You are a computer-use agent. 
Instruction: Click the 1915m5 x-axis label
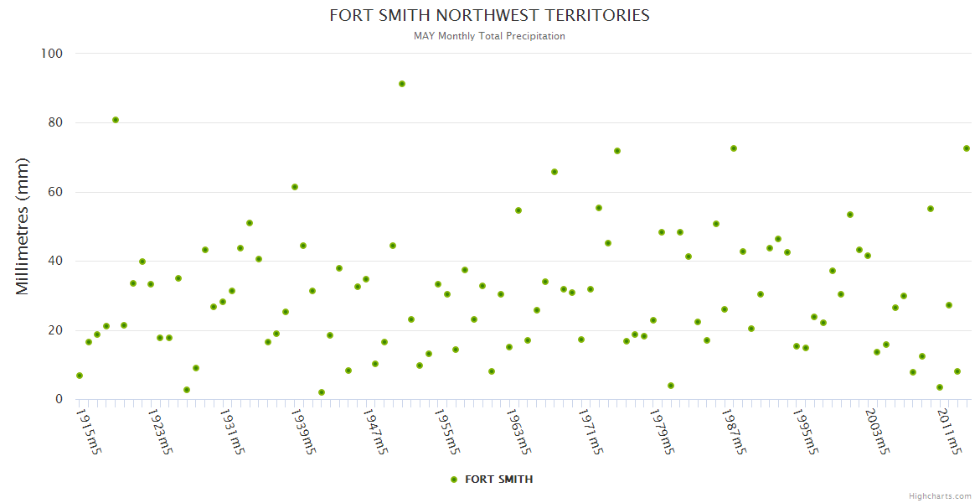[x=89, y=432]
